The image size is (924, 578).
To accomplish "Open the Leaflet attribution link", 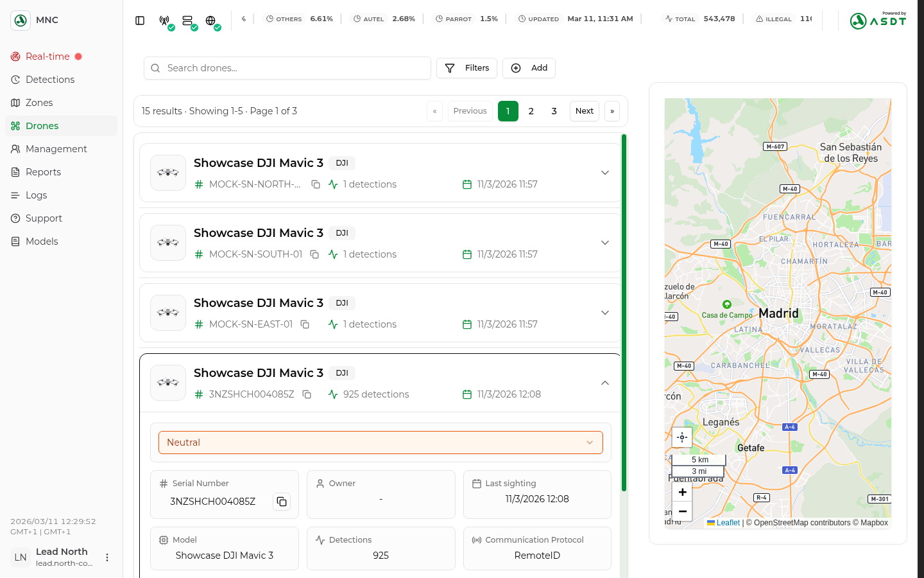I will (724, 523).
